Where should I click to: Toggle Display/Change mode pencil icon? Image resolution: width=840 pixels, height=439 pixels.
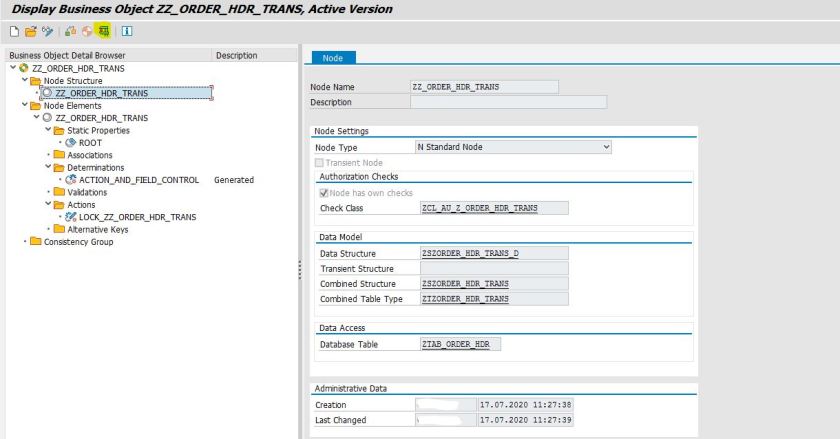tap(47, 31)
